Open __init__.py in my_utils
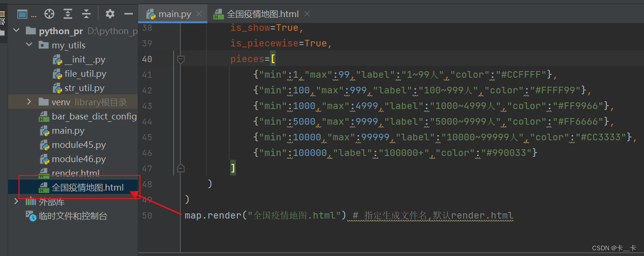Screen dimensions: 644x256 tap(85, 59)
